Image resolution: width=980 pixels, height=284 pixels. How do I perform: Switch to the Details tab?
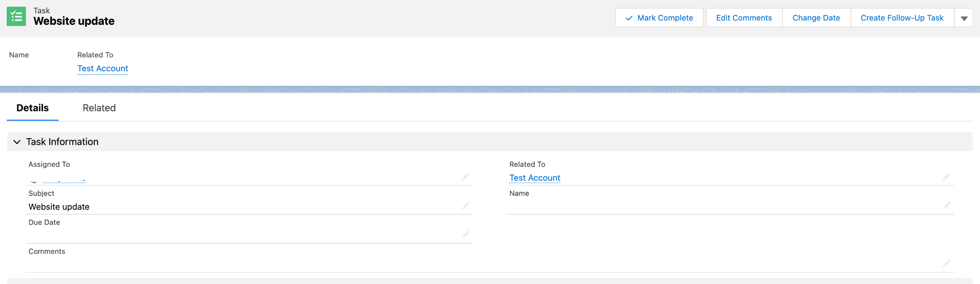(33, 108)
